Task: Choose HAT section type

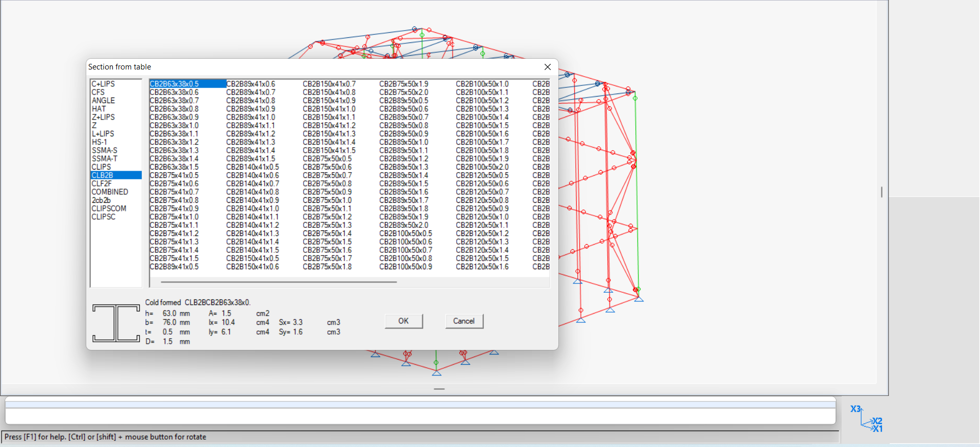Action: (99, 109)
